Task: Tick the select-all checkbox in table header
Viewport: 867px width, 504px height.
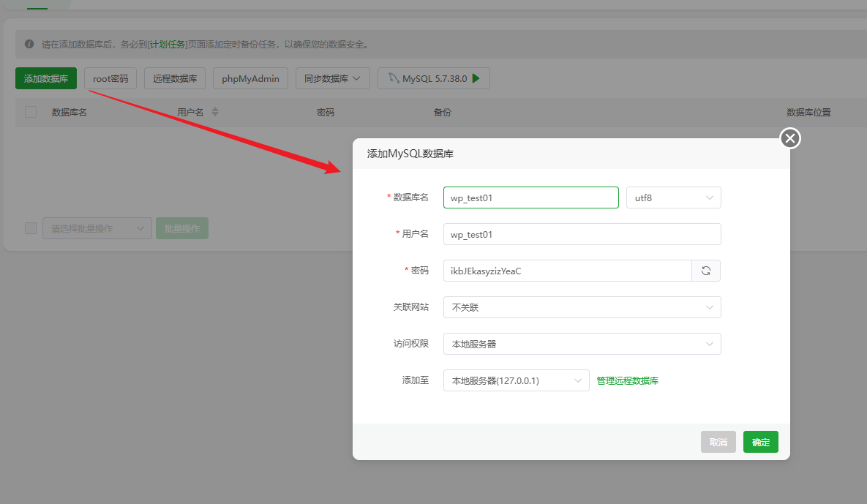Action: [31, 112]
